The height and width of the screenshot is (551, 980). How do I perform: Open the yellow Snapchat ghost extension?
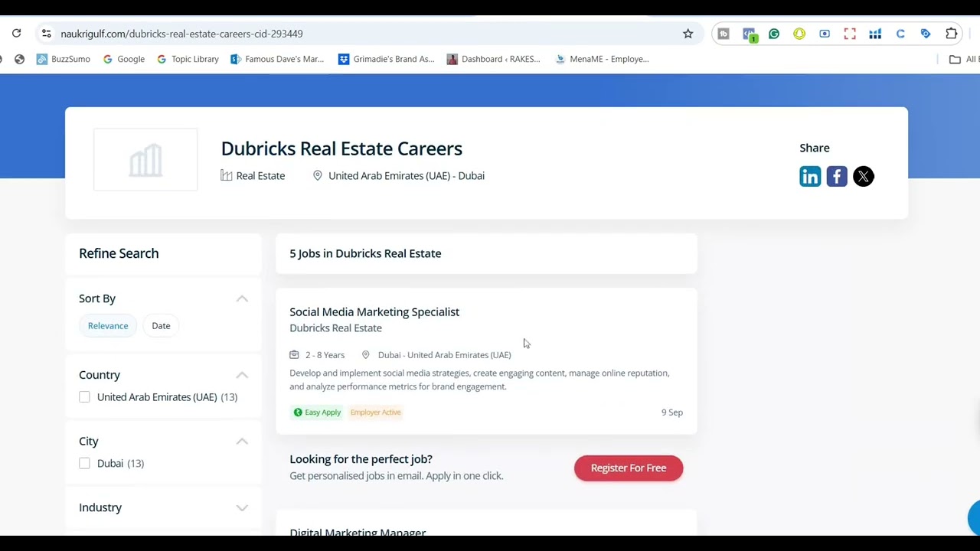[x=799, y=34]
